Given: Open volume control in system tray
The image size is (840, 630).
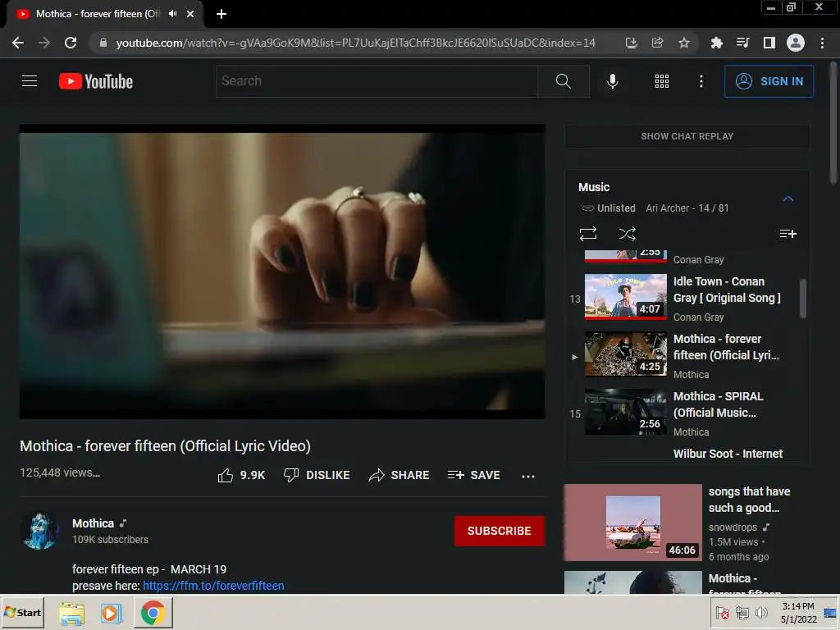Looking at the screenshot, I should pos(760,613).
